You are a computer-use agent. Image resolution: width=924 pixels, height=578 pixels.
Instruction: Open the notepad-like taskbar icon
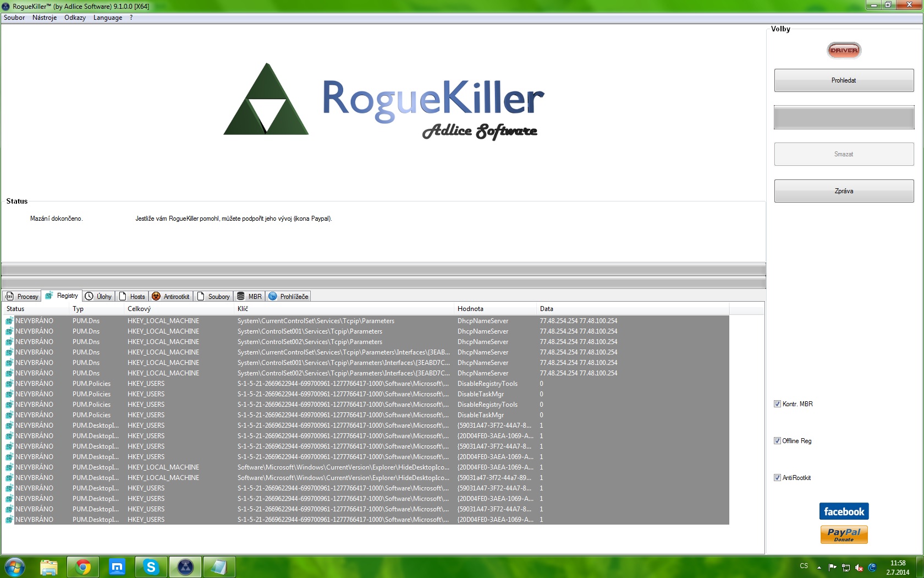[x=219, y=567]
